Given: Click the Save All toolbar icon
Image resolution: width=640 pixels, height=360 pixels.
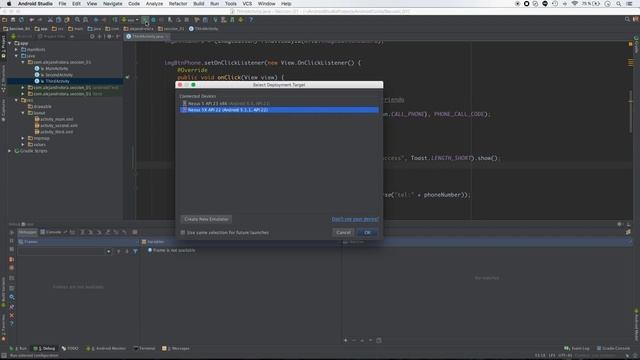Looking at the screenshot, I should [13, 20].
